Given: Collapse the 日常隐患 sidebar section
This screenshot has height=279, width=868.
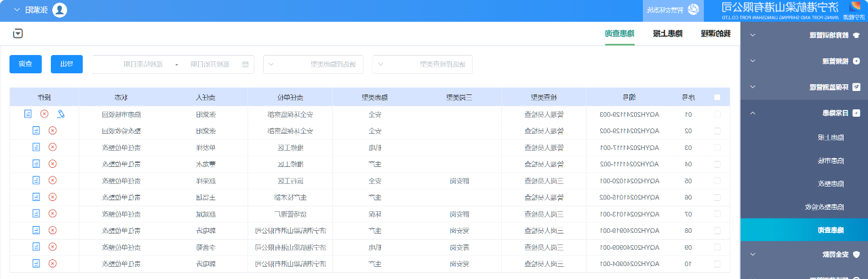Looking at the screenshot, I should [804, 113].
